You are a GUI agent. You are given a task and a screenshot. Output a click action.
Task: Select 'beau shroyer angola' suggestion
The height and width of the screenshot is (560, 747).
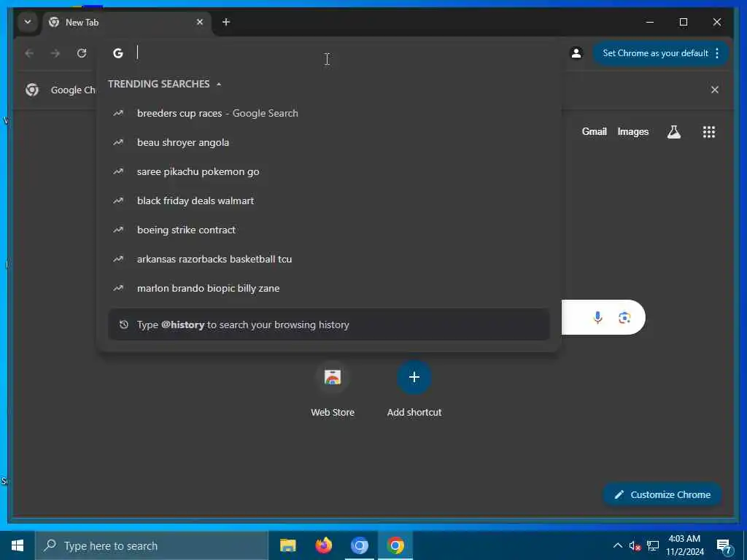click(329, 142)
